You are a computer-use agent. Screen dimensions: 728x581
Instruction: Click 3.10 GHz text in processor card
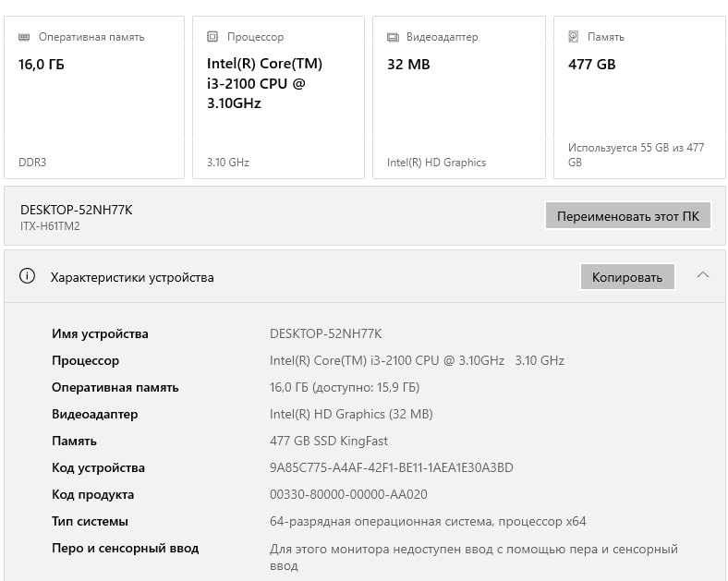coord(228,163)
